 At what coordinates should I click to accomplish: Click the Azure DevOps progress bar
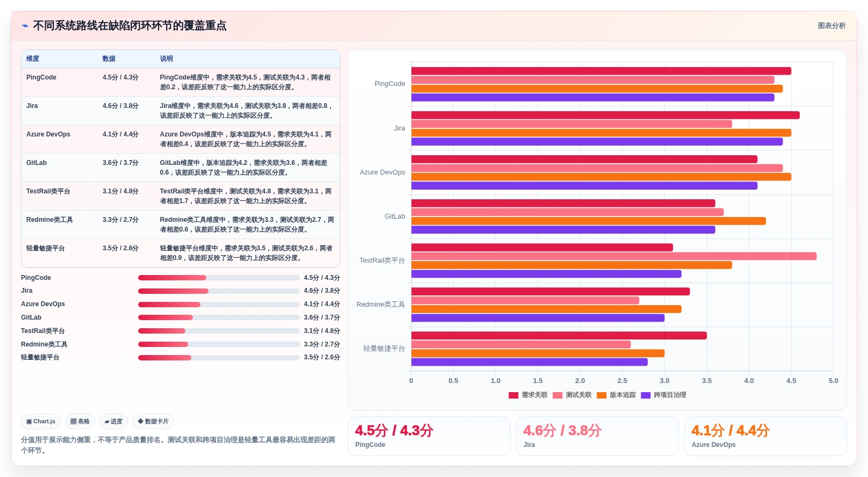219,305
